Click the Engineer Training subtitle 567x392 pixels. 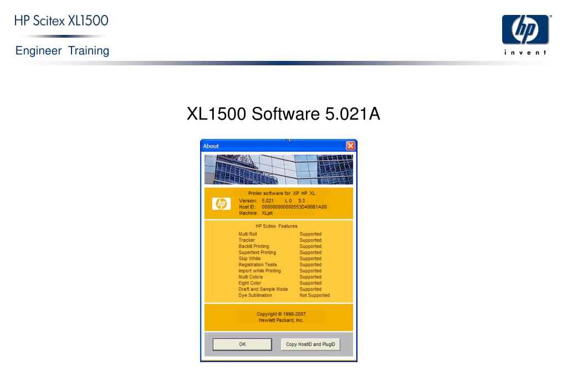(62, 50)
